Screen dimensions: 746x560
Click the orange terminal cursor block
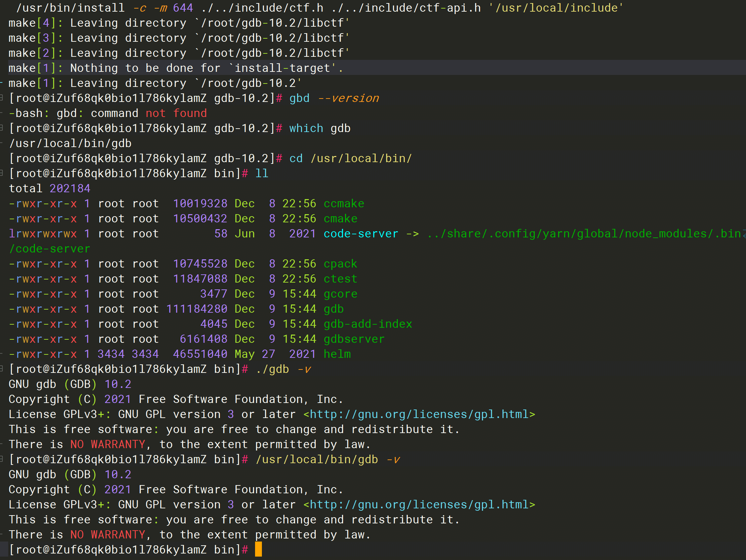(258, 549)
